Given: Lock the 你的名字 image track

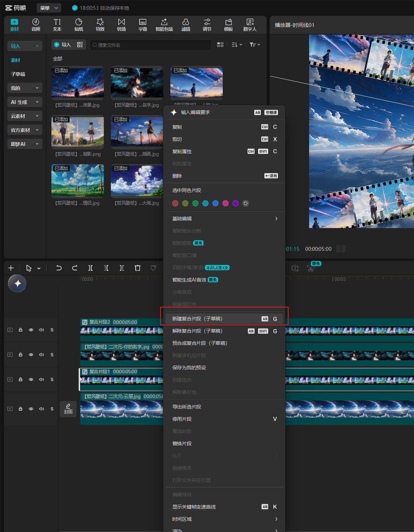Looking at the screenshot, I should [x=21, y=355].
